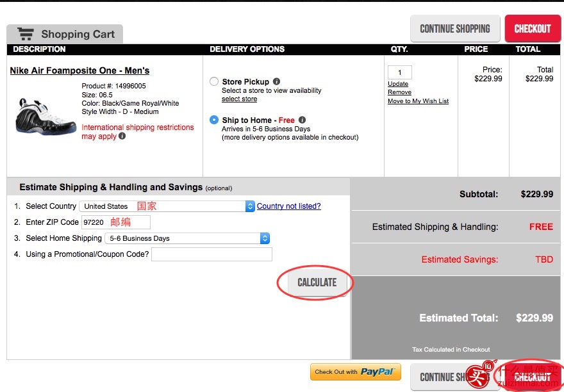Click the DELIVERY OPTIONS column header
Image resolution: width=564 pixels, height=392 pixels.
[x=247, y=49]
